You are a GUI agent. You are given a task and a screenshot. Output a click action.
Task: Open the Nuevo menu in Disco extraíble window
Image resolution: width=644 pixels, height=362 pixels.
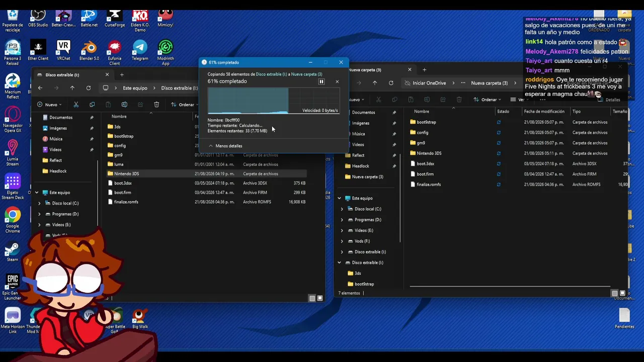pyautogui.click(x=50, y=105)
